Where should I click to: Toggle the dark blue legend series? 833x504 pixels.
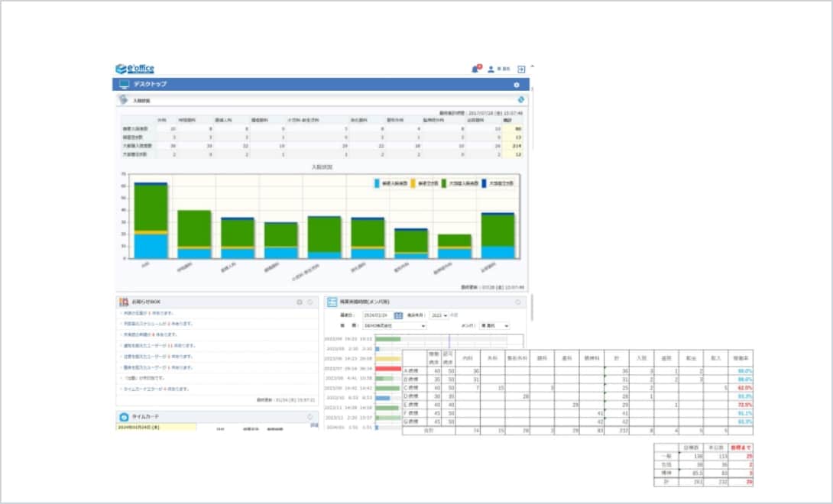[484, 183]
